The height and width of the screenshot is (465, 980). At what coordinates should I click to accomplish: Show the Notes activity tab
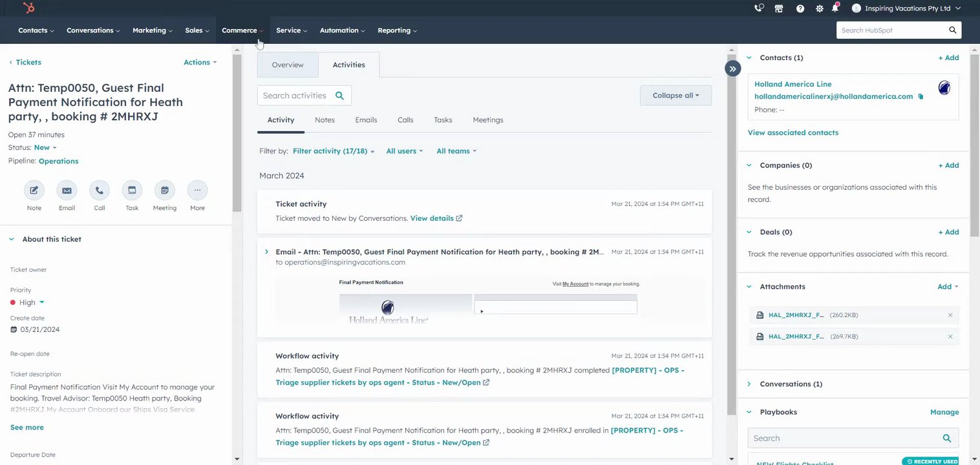tap(325, 120)
